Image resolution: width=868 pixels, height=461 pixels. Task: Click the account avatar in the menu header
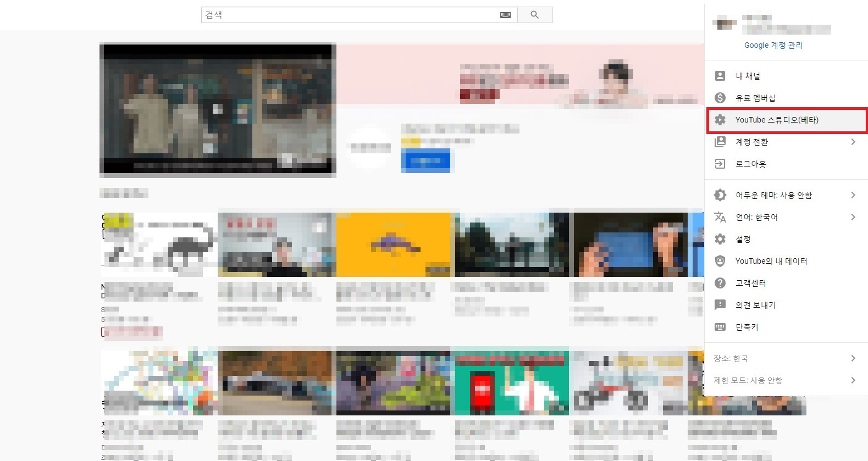pos(724,23)
